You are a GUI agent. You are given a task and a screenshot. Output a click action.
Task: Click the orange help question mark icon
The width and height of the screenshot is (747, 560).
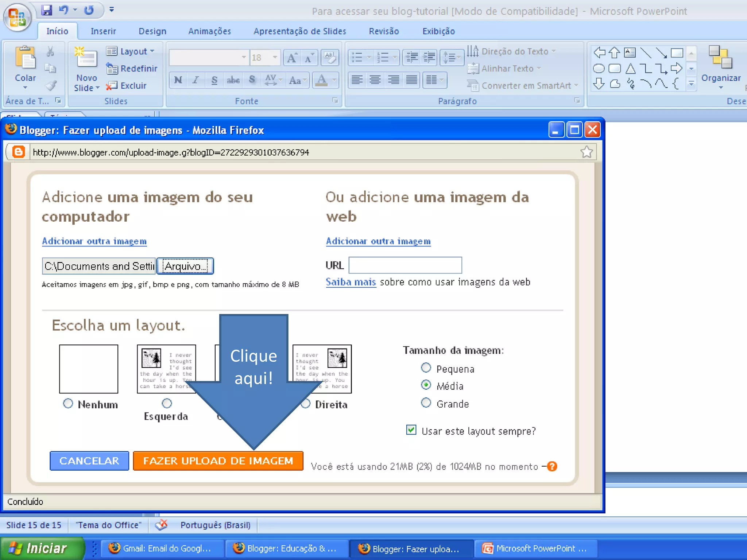point(552,466)
